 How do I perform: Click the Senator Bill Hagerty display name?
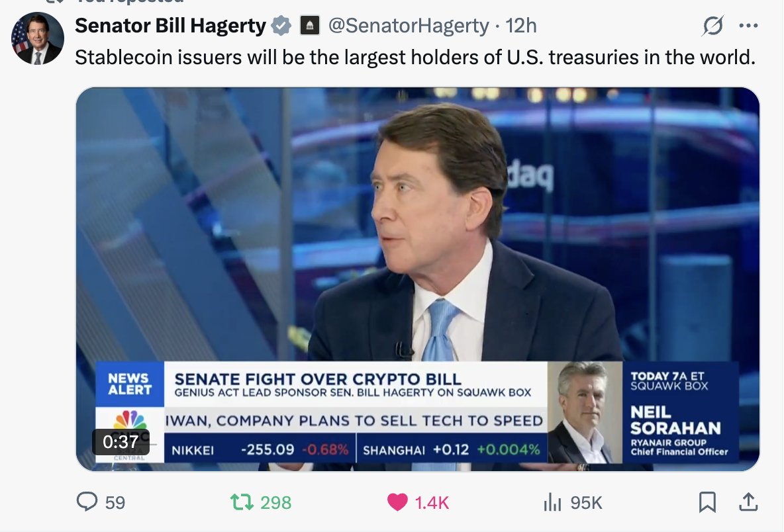(170, 26)
